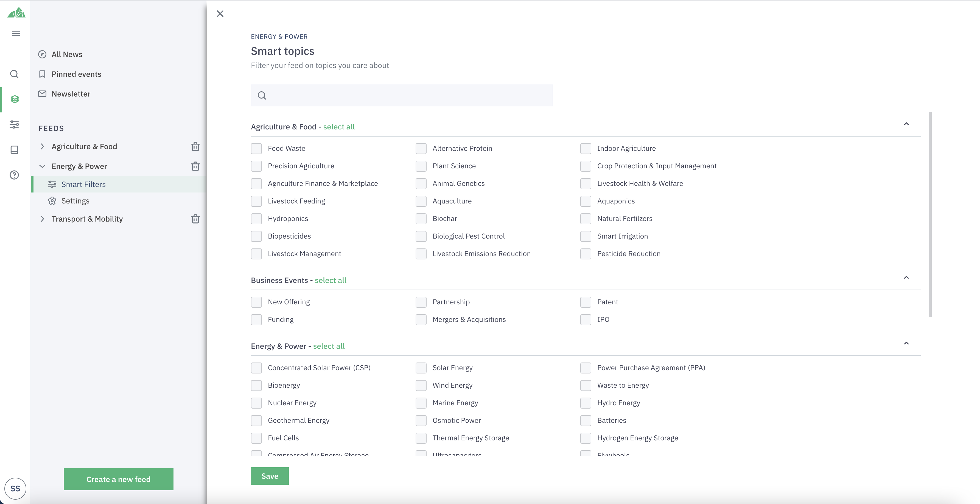Check the Food Waste checkbox
This screenshot has width=980, height=504.
(x=256, y=149)
